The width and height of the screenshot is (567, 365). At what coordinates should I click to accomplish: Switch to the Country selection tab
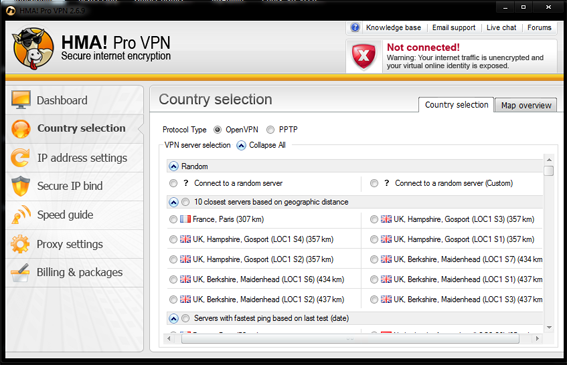coord(456,105)
